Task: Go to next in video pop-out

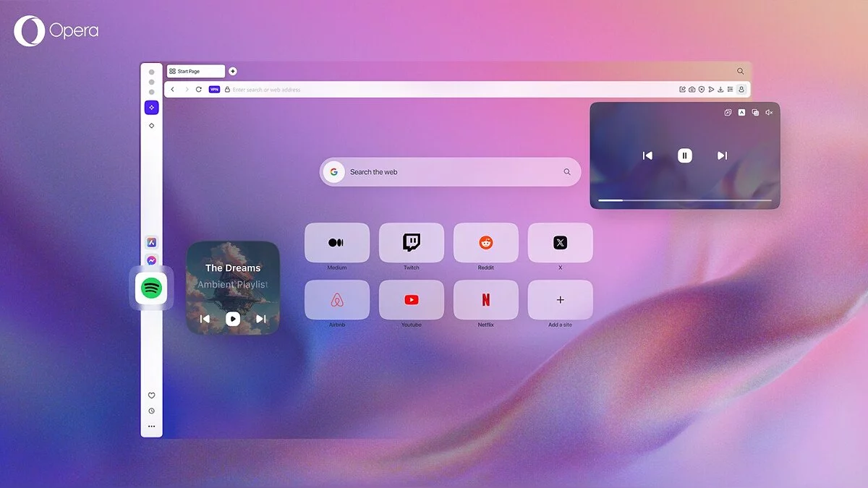Action: point(722,155)
